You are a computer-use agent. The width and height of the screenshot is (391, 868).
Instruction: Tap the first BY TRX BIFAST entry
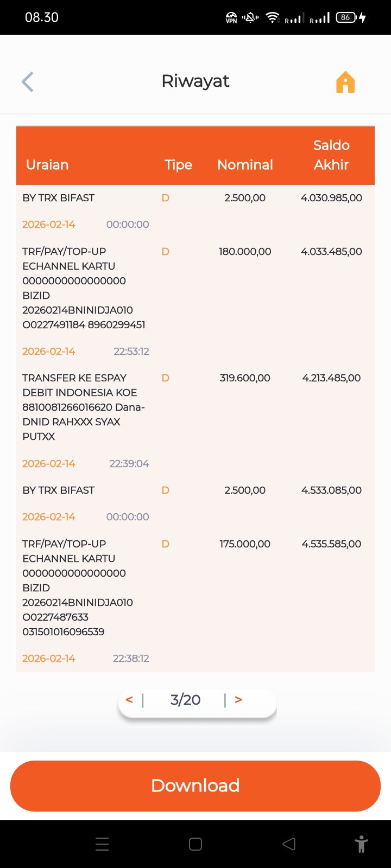[195, 212]
